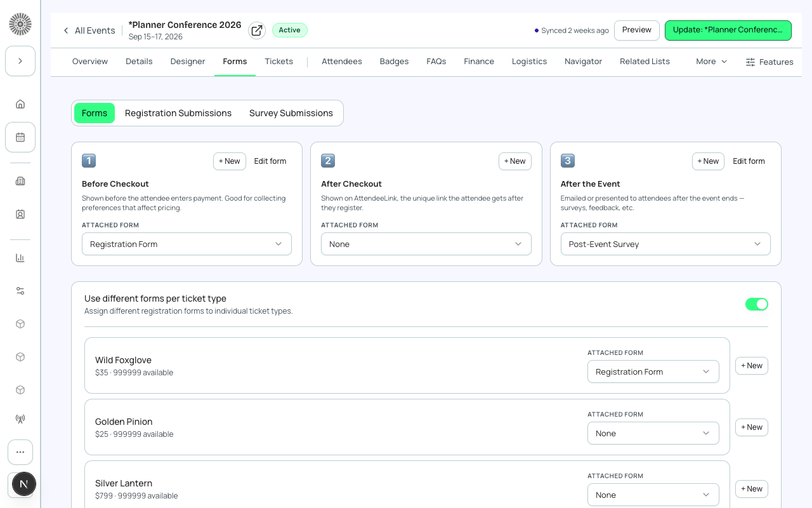
Task: Open Wild Foxglove attached form dropdown
Action: tap(653, 371)
